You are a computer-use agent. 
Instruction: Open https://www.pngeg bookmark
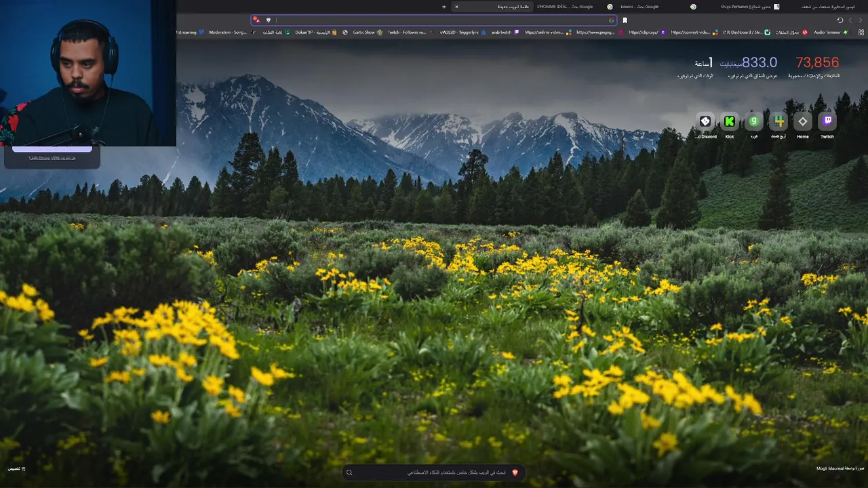(599, 33)
